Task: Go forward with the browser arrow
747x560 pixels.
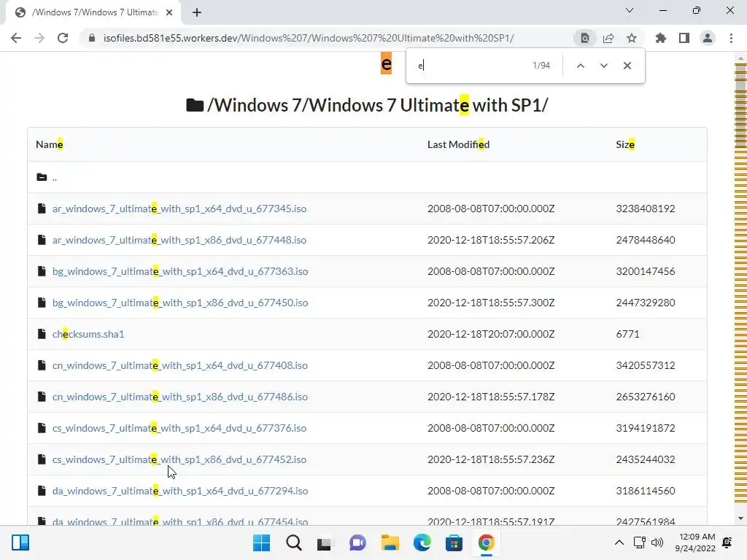Action: point(39,38)
